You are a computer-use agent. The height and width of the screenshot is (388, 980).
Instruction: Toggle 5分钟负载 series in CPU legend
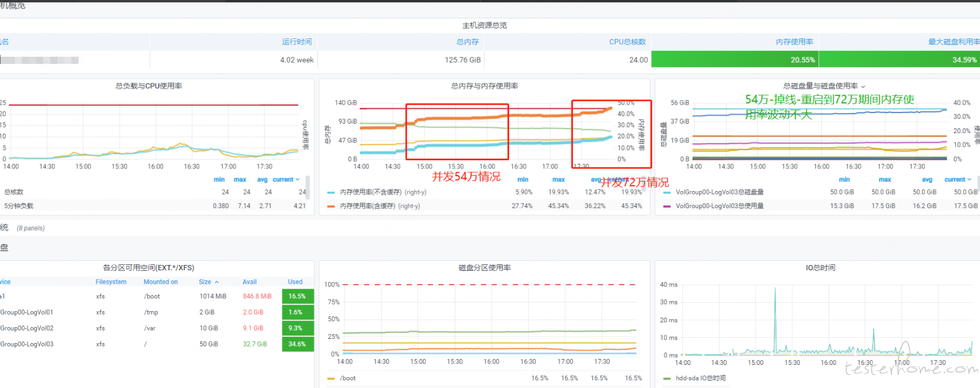[x=19, y=206]
